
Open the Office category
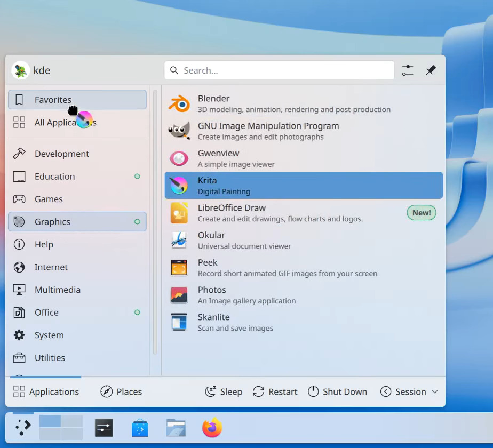tap(77, 312)
